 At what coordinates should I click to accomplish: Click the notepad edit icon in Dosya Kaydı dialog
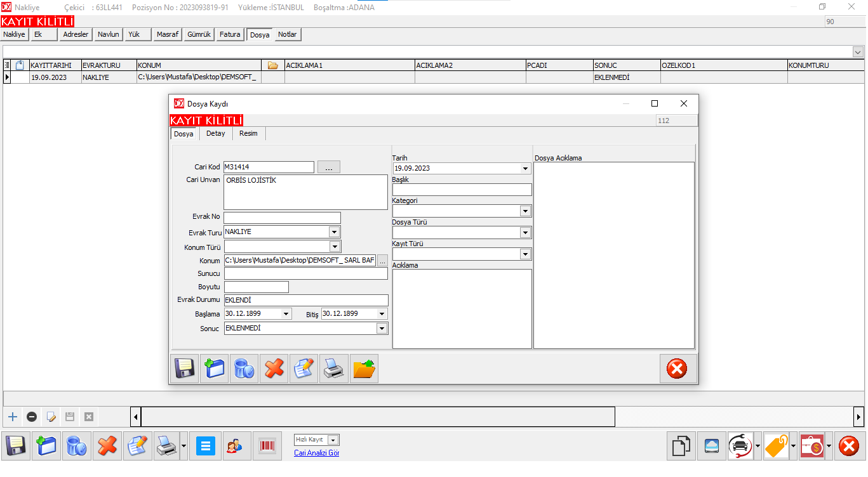[x=304, y=369]
